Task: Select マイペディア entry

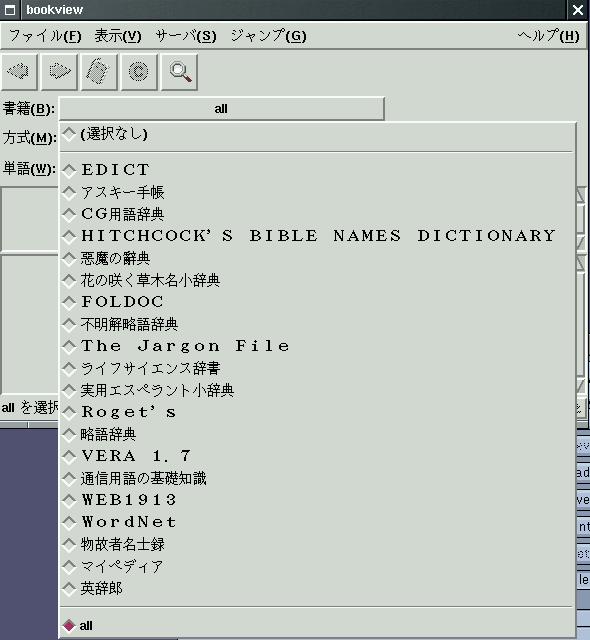Action: click(316, 566)
